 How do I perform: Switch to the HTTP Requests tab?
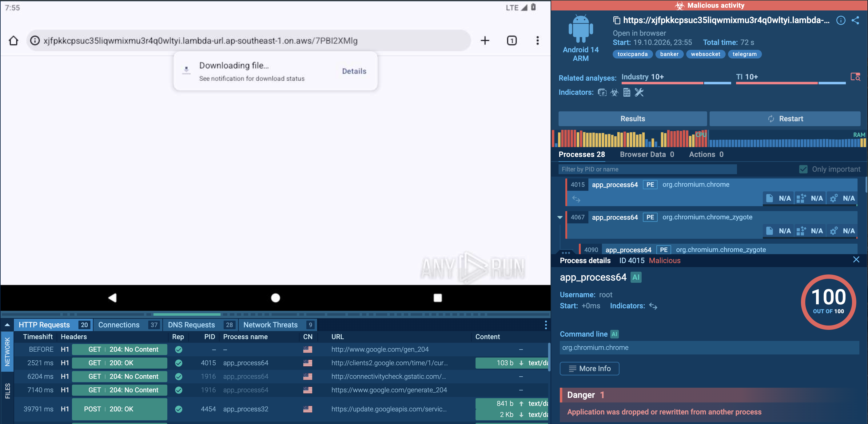[53, 325]
